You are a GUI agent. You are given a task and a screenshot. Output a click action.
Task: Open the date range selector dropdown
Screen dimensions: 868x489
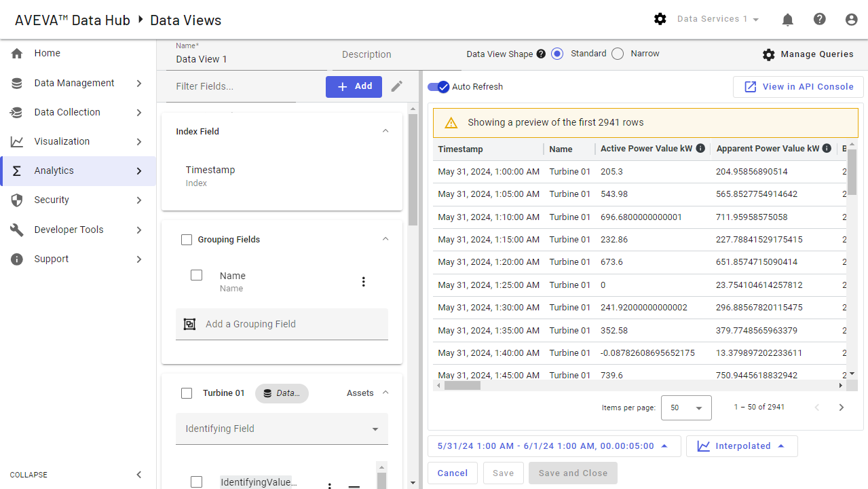click(554, 446)
